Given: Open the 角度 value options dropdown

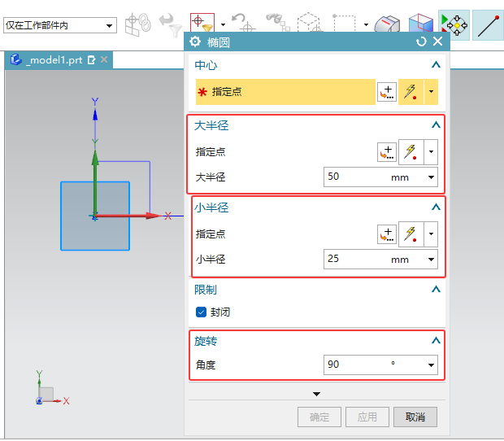Looking at the screenshot, I should point(431,365).
